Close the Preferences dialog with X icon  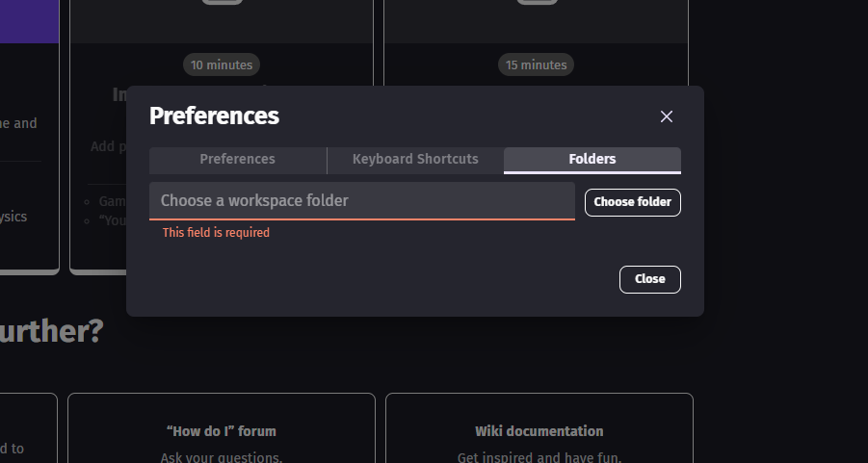click(667, 116)
